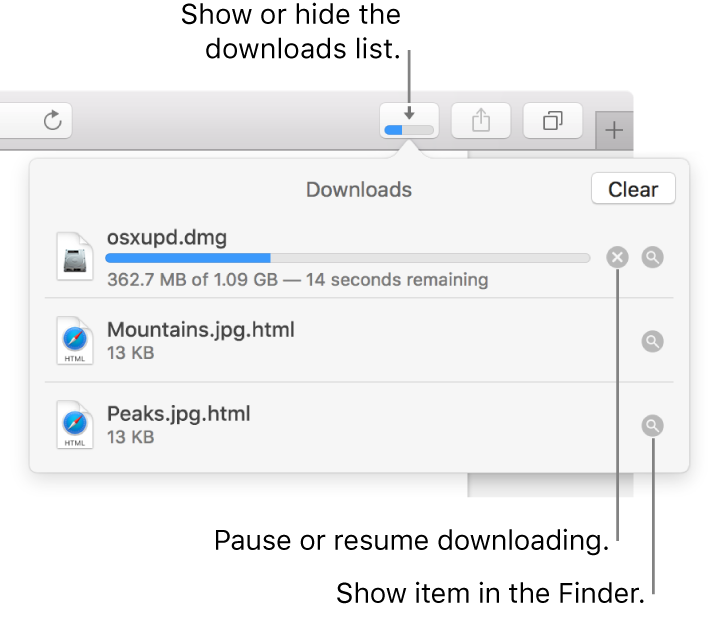710x617 pixels.
Task: Click the osxupd.dmg disk image icon
Action: (76, 258)
